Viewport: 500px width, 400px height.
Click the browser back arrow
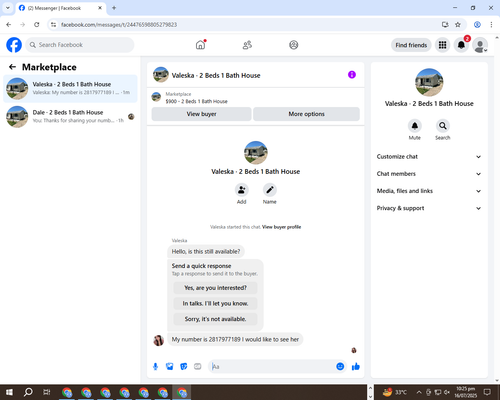pos(9,24)
